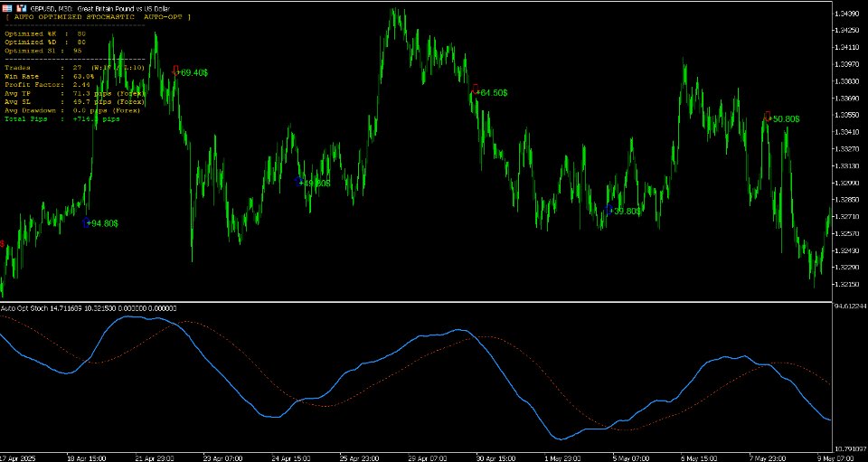Click the +39.80$ profit label
Viewport: 868px width, 462px height.
pyautogui.click(x=626, y=212)
